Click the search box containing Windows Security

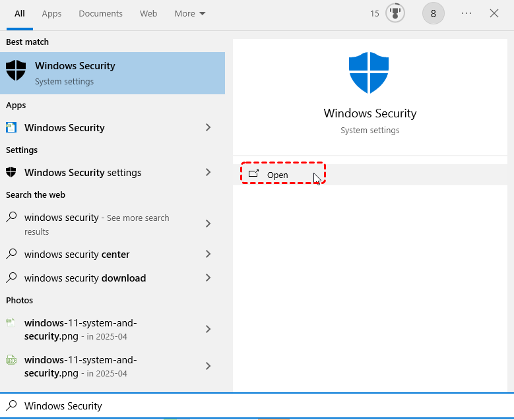coord(257,405)
